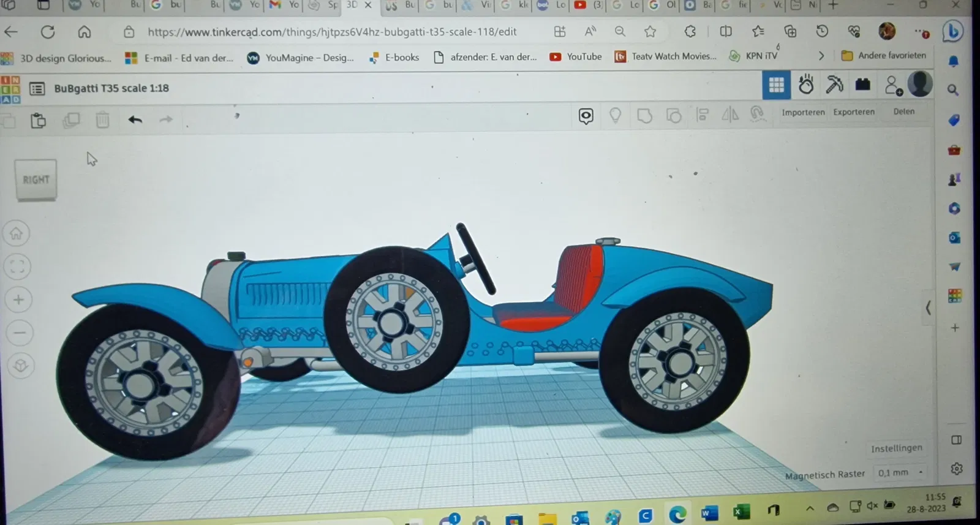Viewport: 980px width, 525px height.
Task: Expand the Andere favorieten folder
Action: pos(884,55)
